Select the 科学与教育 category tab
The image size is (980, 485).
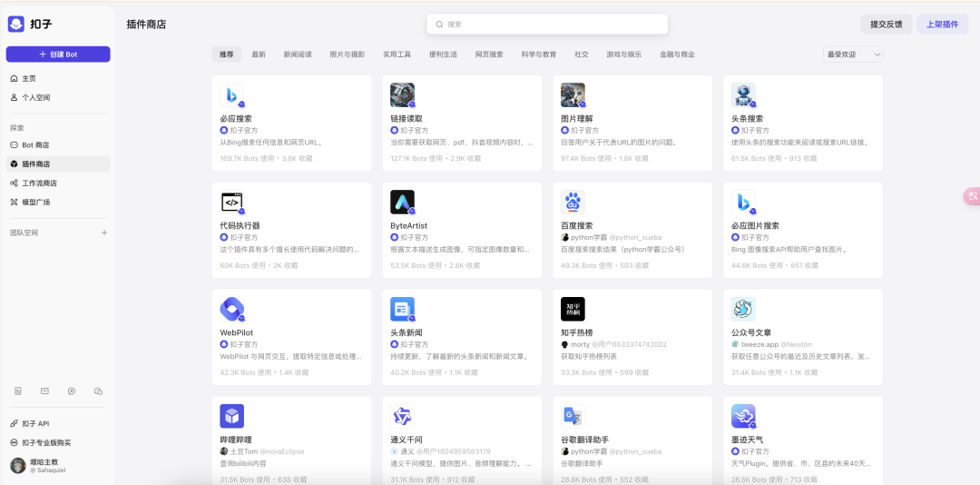coord(539,54)
